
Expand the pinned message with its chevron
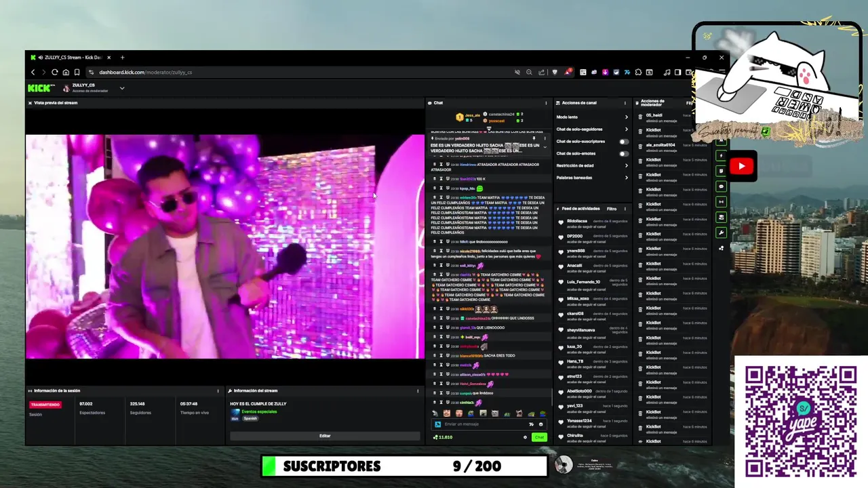(x=545, y=147)
